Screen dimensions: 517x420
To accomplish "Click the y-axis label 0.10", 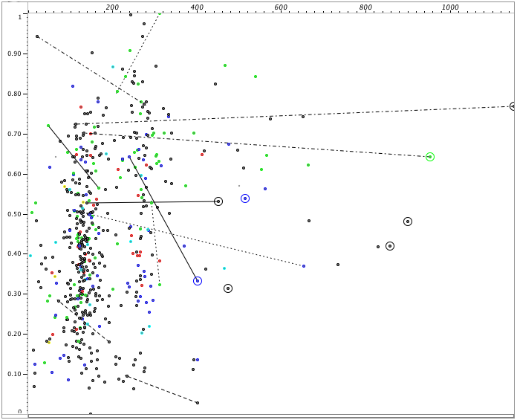I will pyautogui.click(x=15, y=374).
